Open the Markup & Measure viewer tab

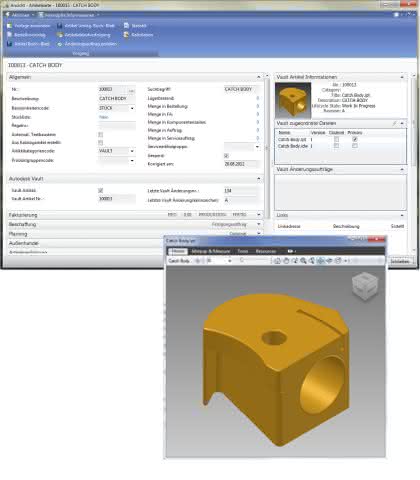click(x=211, y=251)
